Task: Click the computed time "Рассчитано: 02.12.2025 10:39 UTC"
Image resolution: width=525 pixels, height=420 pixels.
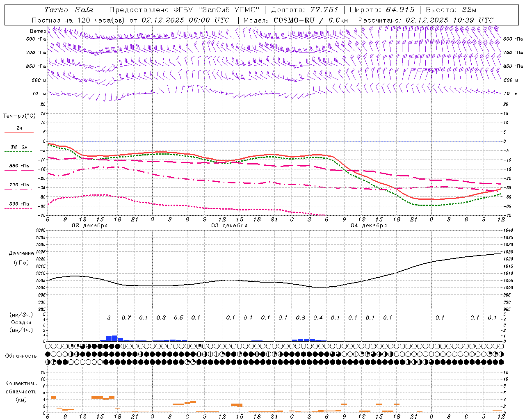Action: [426, 20]
